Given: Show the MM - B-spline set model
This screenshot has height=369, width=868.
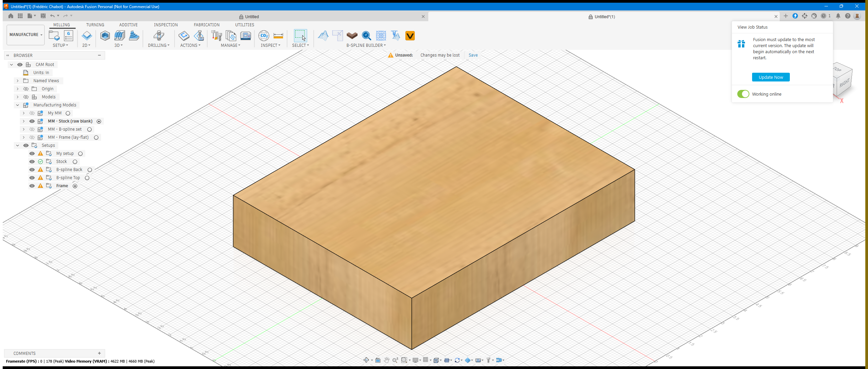Looking at the screenshot, I should click(x=32, y=129).
